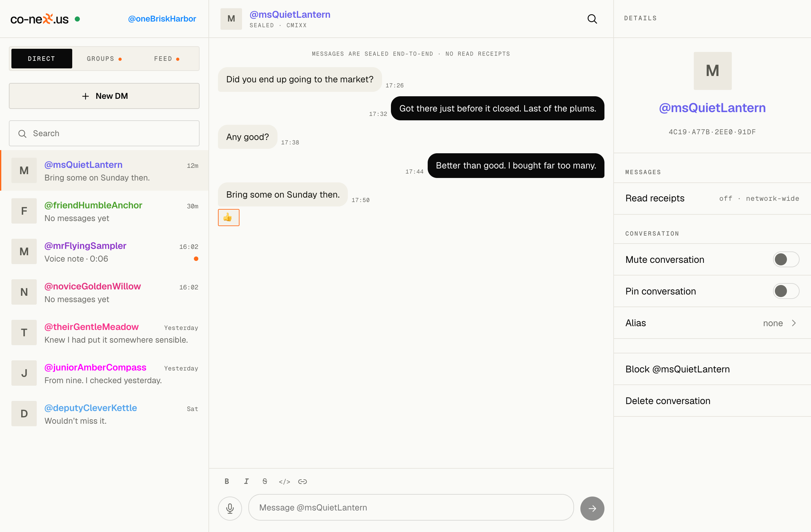811x532 pixels.
Task: Toggle italic formatting in composer
Action: coord(246,481)
